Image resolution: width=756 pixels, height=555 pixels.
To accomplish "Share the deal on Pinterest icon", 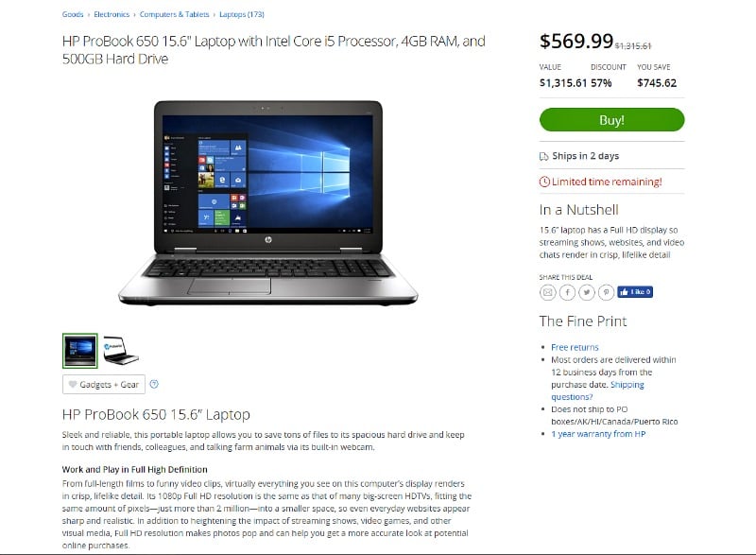I will click(x=606, y=292).
